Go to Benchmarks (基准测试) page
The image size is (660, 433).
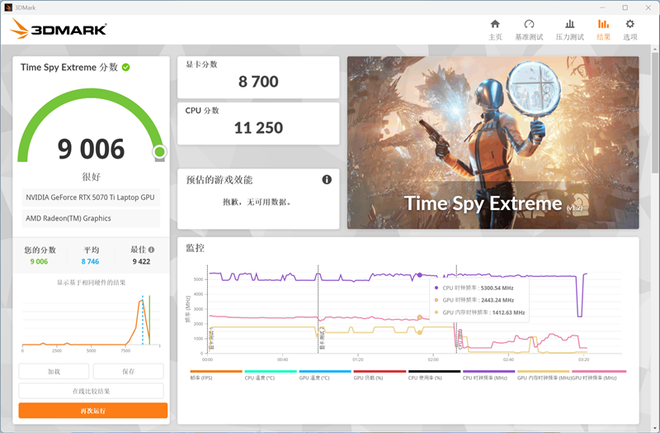(x=529, y=29)
